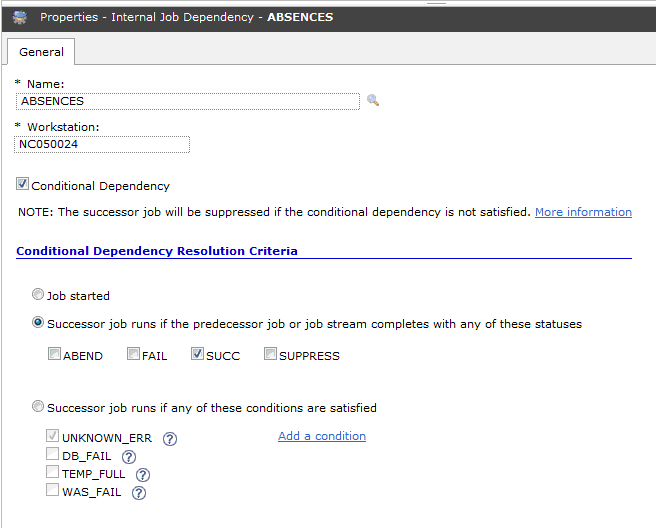Check the ABEND status checkbox
Viewport: 656px width, 528px height.
[54, 355]
